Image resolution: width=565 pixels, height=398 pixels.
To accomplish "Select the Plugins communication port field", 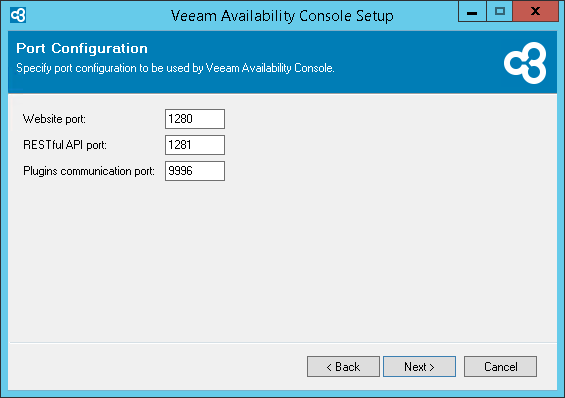I will (195, 171).
